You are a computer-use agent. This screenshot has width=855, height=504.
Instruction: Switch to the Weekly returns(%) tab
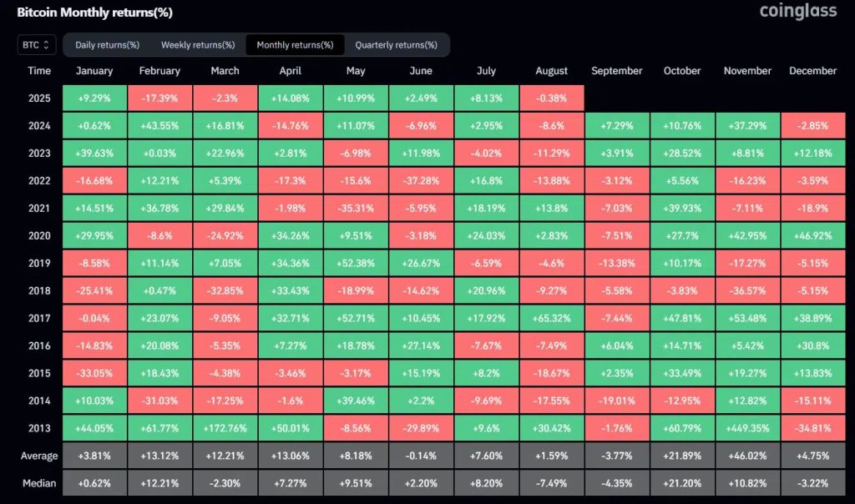[197, 44]
